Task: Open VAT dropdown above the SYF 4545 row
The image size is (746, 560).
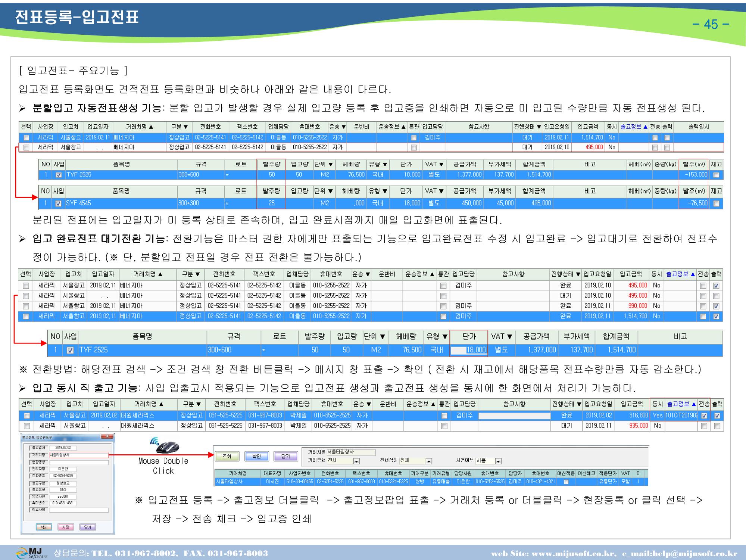Action: tap(434, 191)
